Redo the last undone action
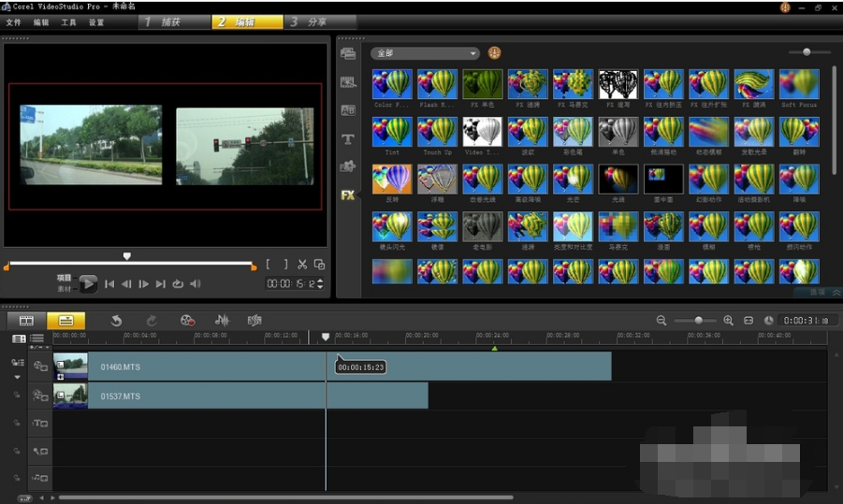The image size is (843, 504). (x=152, y=321)
